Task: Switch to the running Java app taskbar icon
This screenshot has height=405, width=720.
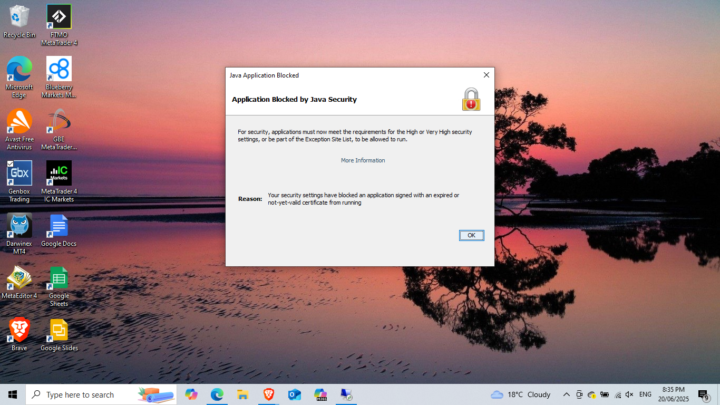Action: (346, 394)
